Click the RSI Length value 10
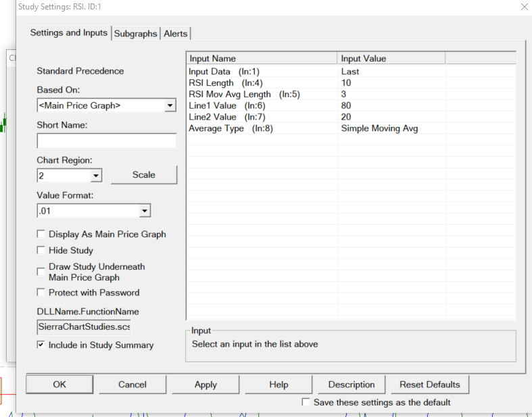The height and width of the screenshot is (417, 532). pos(346,82)
